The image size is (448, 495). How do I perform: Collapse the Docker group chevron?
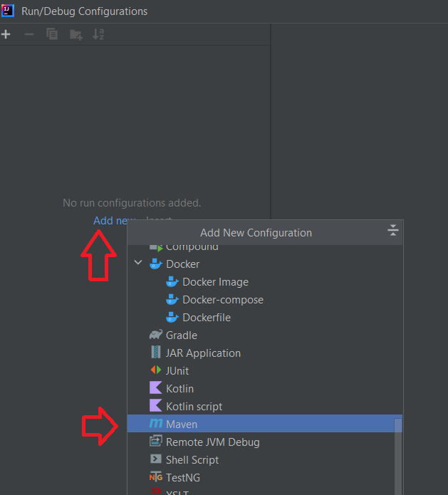pyautogui.click(x=138, y=262)
